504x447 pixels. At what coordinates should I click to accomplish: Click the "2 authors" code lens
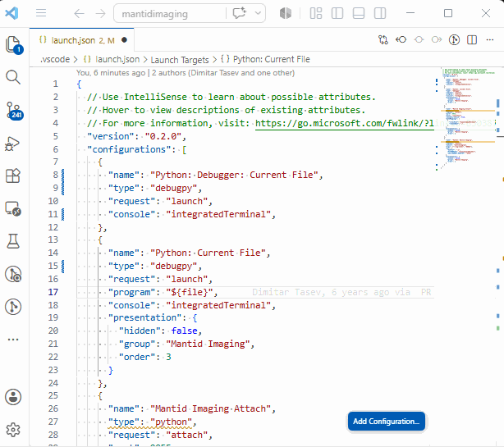coord(223,73)
